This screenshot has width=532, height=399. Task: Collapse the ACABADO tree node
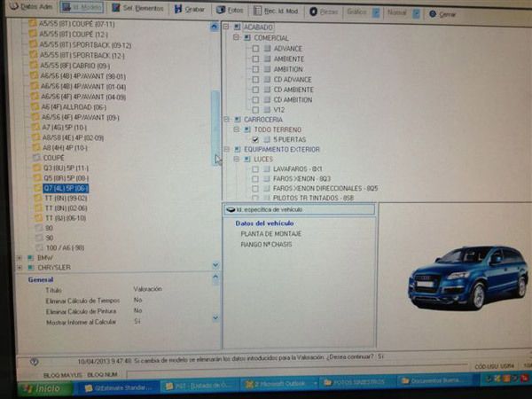(x=226, y=27)
